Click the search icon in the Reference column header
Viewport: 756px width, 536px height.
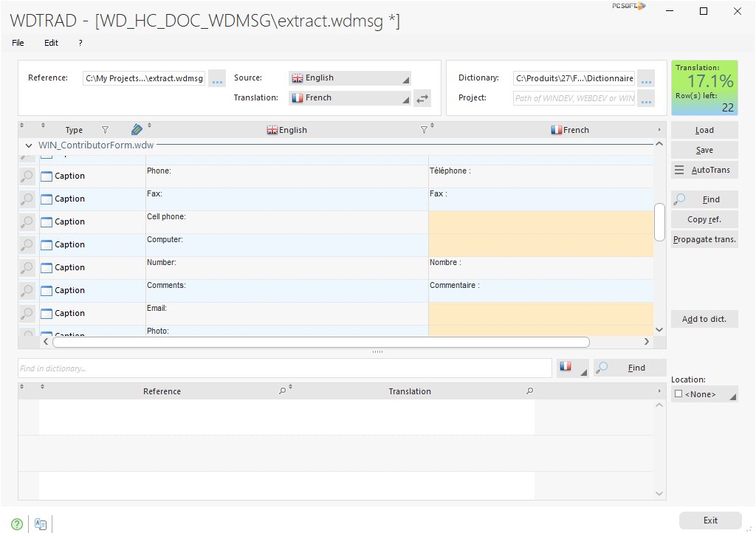tap(283, 391)
